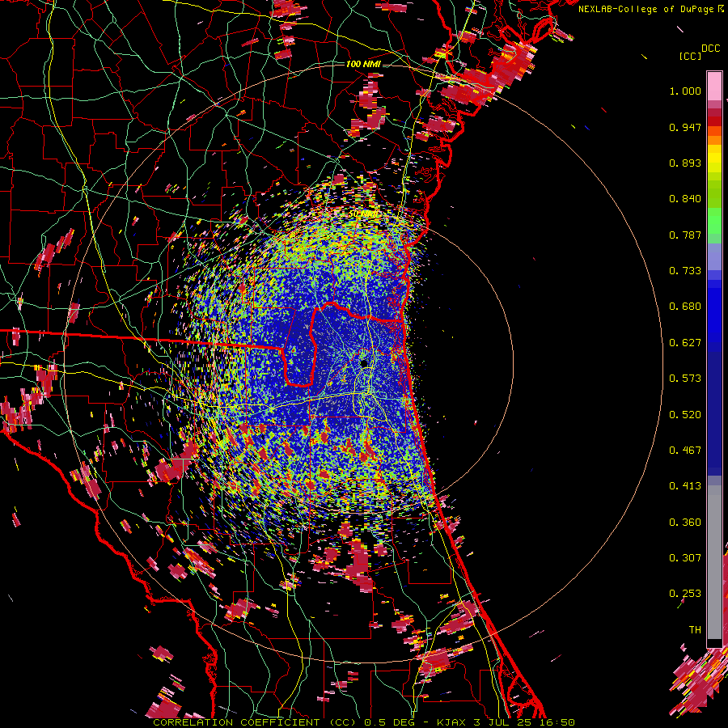Click the 100 NMI range ring label
The image size is (728, 728).
pos(363,64)
